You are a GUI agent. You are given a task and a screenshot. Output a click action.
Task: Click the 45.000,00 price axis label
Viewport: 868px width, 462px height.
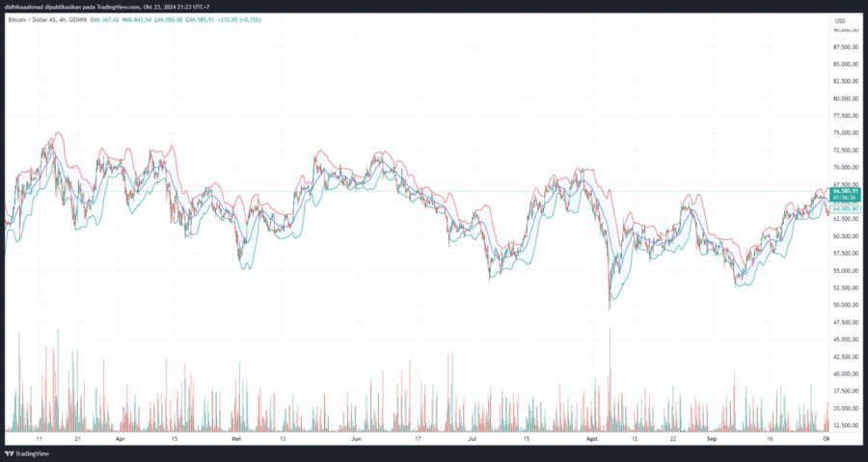pyautogui.click(x=846, y=340)
